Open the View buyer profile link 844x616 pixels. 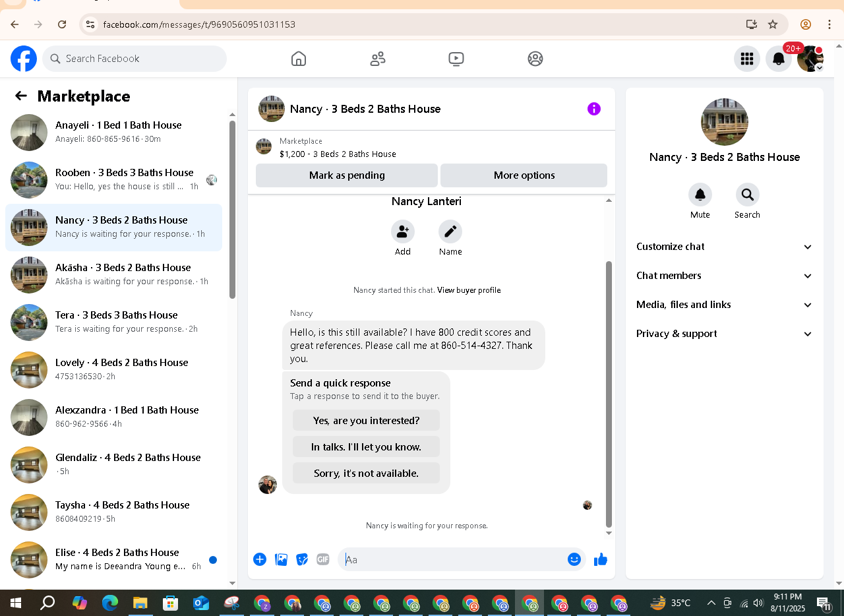[x=469, y=290]
